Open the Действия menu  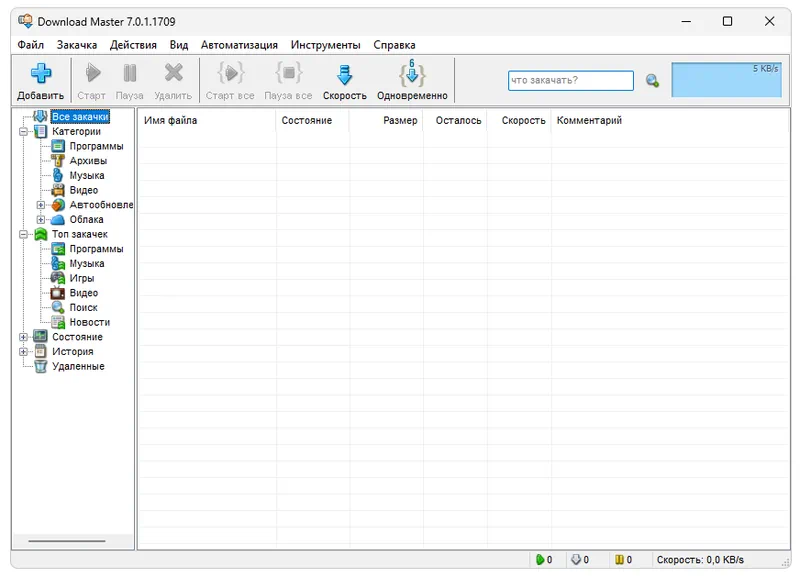(133, 45)
